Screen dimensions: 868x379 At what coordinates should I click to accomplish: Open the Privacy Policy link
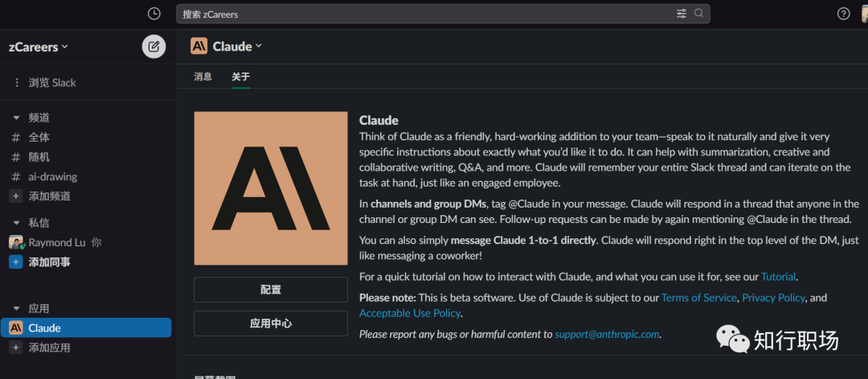point(773,298)
